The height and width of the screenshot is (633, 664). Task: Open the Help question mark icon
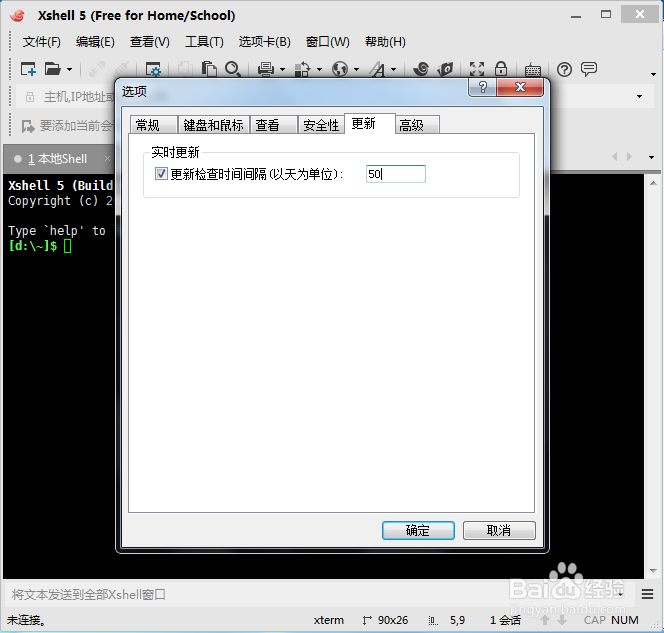point(564,69)
